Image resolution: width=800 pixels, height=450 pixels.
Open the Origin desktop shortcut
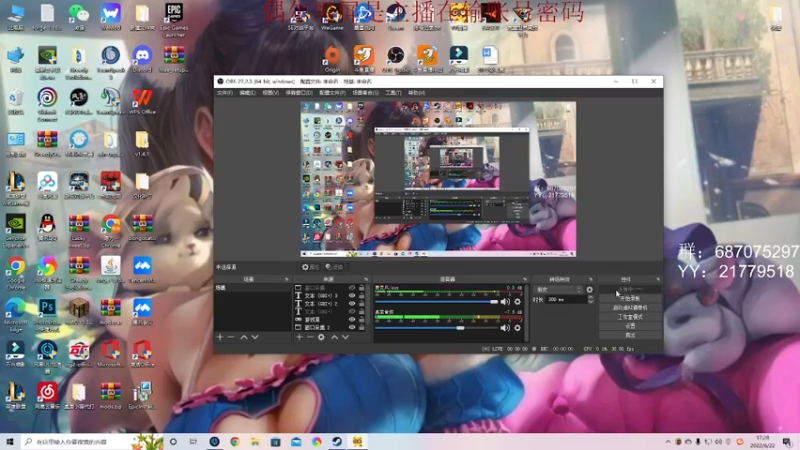332,60
